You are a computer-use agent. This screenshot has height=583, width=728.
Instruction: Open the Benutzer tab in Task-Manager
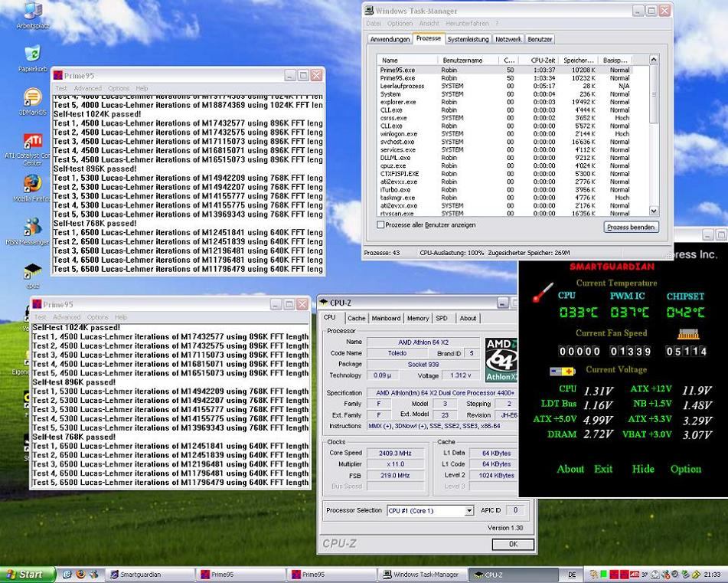(x=540, y=40)
